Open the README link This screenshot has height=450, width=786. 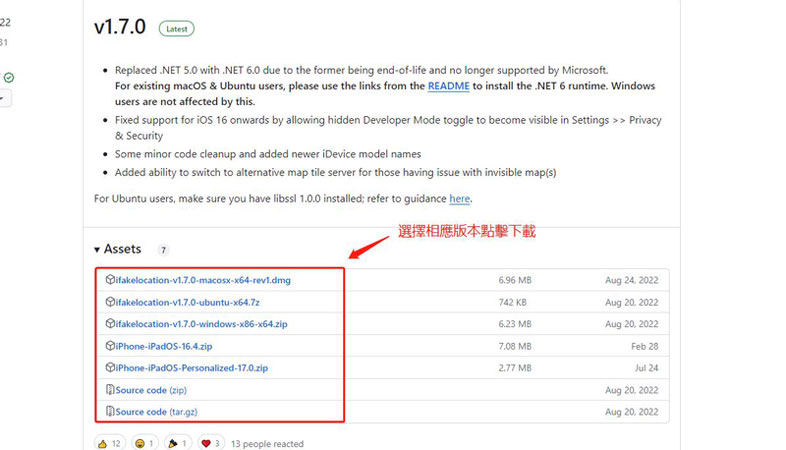[448, 87]
